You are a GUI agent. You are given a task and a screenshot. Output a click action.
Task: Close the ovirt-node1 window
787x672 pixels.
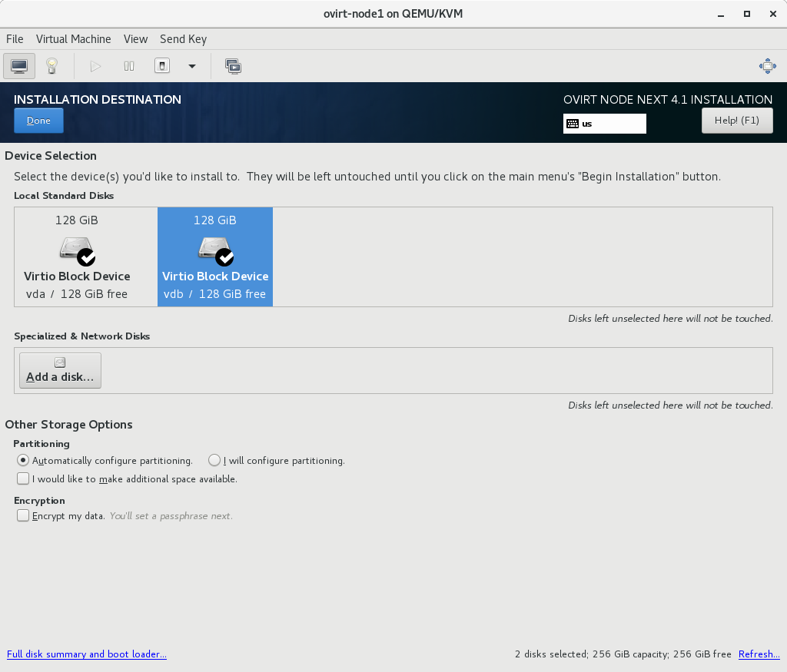click(x=773, y=14)
